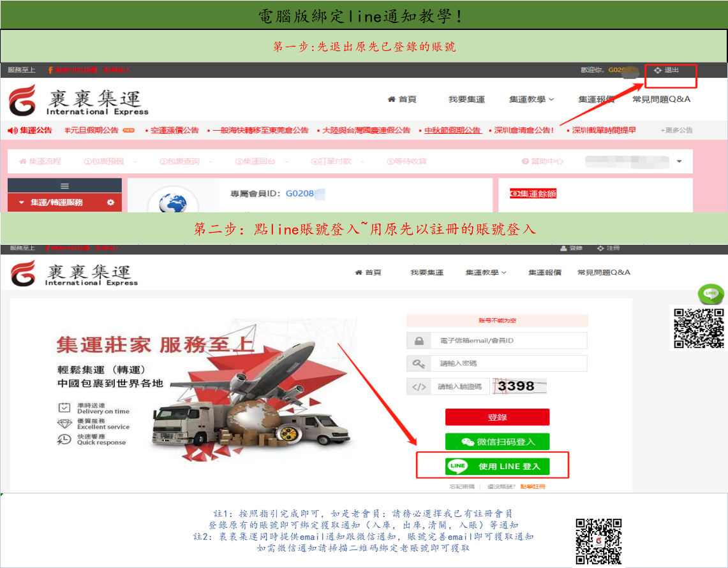Click the QR code beside the login form

tap(699, 328)
